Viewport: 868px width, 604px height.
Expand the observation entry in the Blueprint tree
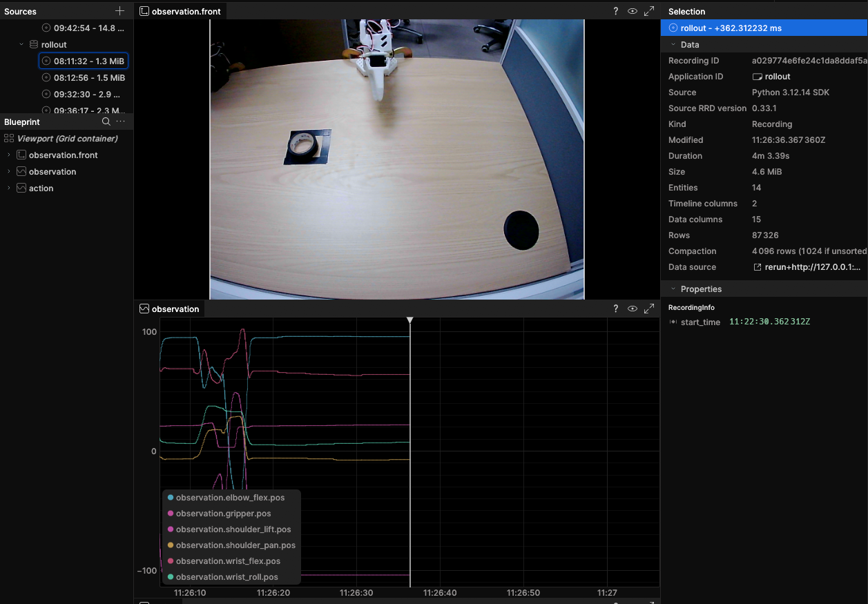point(9,171)
